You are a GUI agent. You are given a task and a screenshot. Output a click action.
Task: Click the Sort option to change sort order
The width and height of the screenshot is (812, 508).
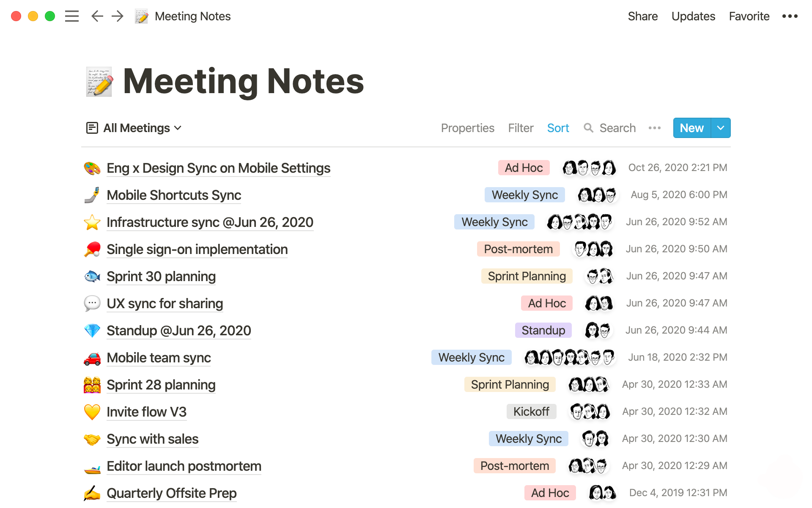(x=558, y=127)
